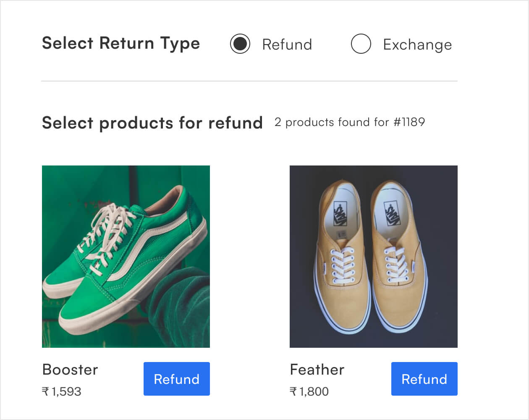Screen dimensions: 529x420
Task: Open the Booster product image
Action: coord(126,256)
